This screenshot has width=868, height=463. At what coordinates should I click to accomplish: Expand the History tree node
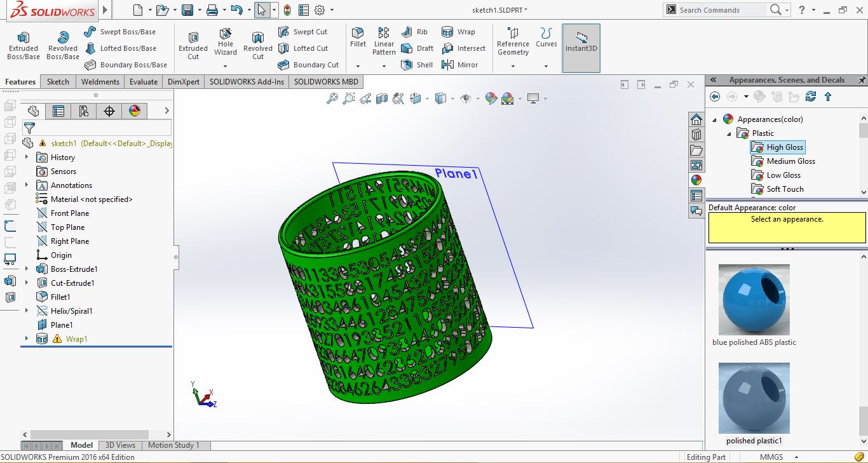27,158
